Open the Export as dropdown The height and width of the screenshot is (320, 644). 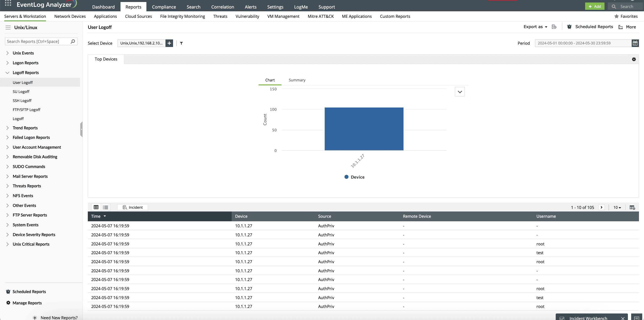coord(535,27)
